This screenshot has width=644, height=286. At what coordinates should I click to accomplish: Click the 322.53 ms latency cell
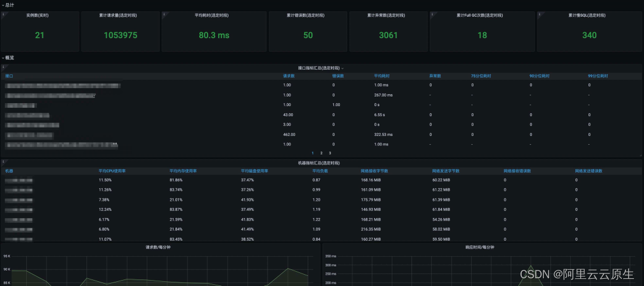[x=383, y=135]
